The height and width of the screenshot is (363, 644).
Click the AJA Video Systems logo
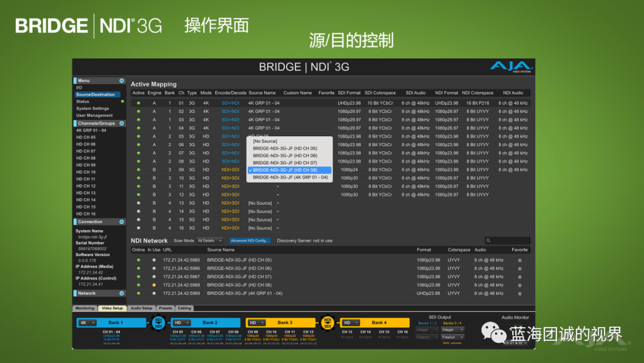(512, 67)
